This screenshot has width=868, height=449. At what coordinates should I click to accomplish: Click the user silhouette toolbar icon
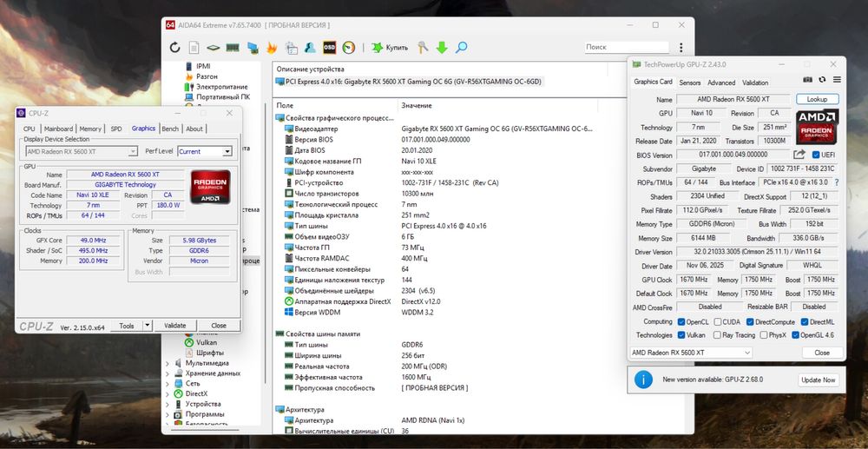tap(310, 48)
